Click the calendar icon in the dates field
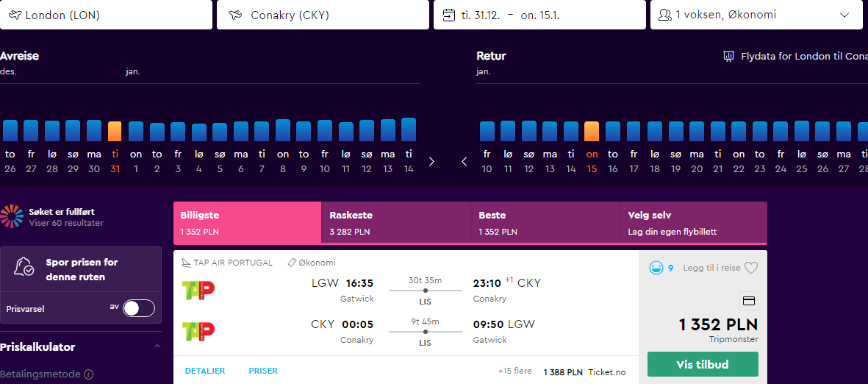 pos(449,15)
